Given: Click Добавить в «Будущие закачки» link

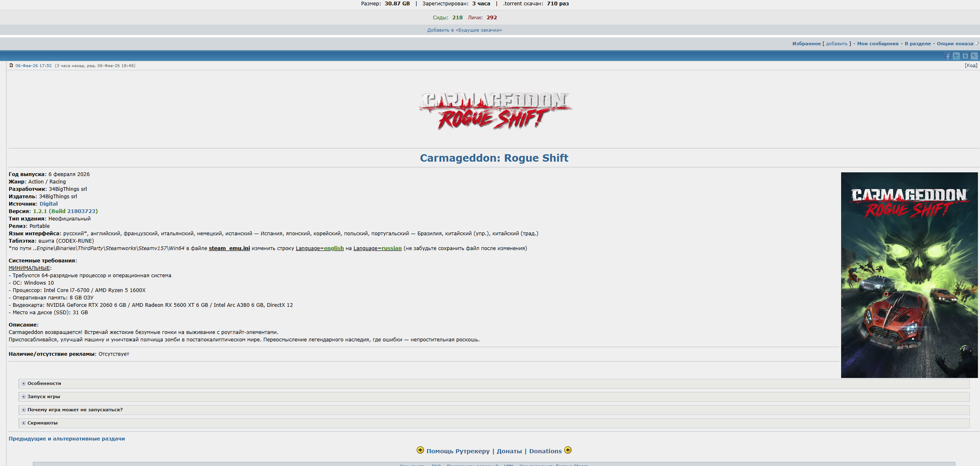Looking at the screenshot, I should click(464, 30).
